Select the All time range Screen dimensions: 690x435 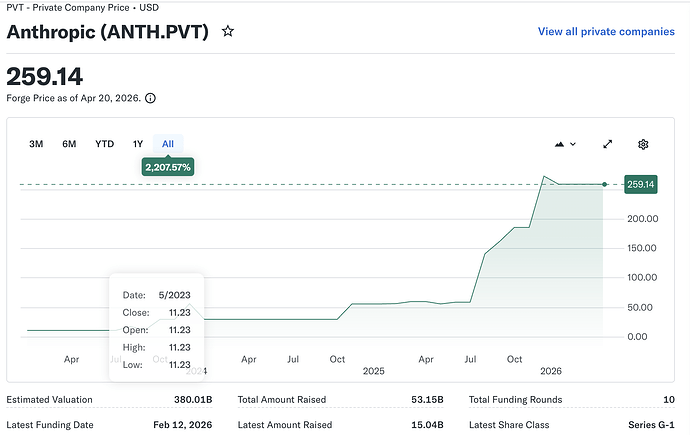point(168,144)
